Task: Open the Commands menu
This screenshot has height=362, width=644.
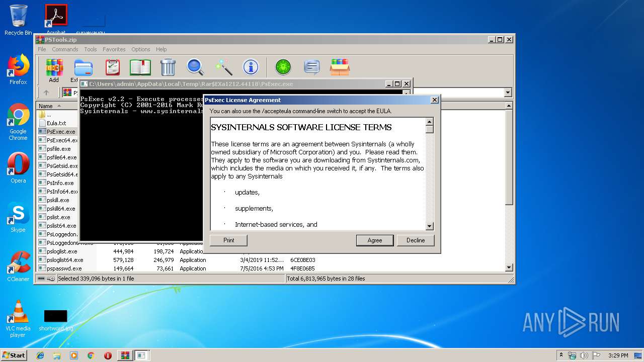Action: (65, 49)
